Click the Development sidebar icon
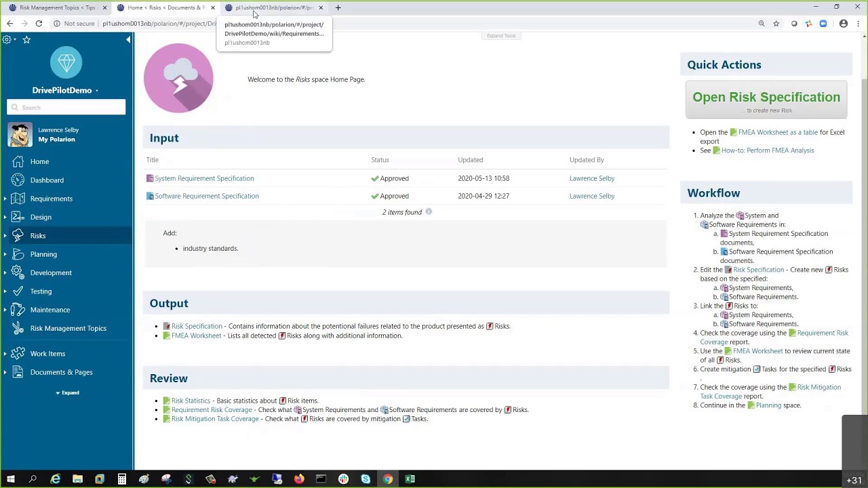This screenshot has width=868, height=488. point(18,272)
